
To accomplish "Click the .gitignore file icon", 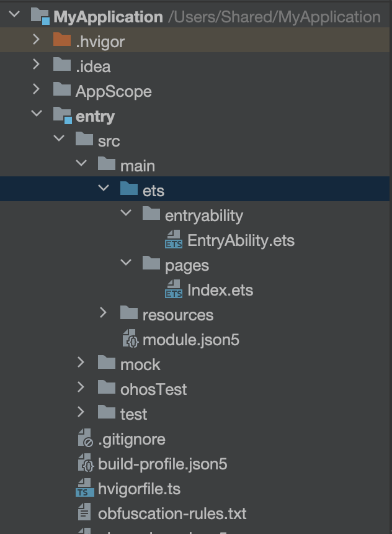I will 85,439.
